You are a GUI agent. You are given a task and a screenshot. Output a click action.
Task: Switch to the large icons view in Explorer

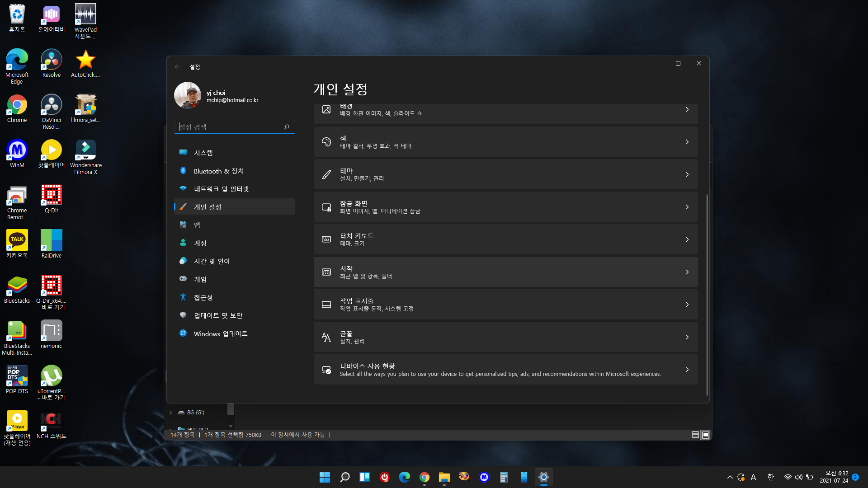point(705,435)
